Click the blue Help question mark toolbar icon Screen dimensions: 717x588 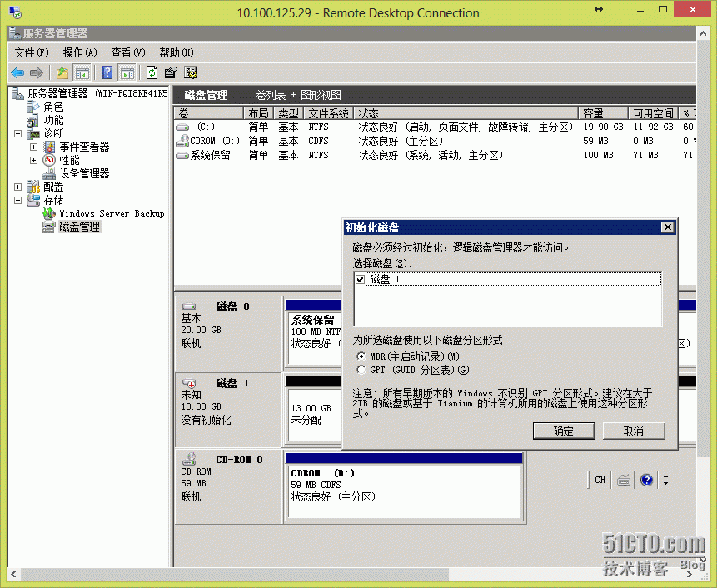[x=107, y=72]
